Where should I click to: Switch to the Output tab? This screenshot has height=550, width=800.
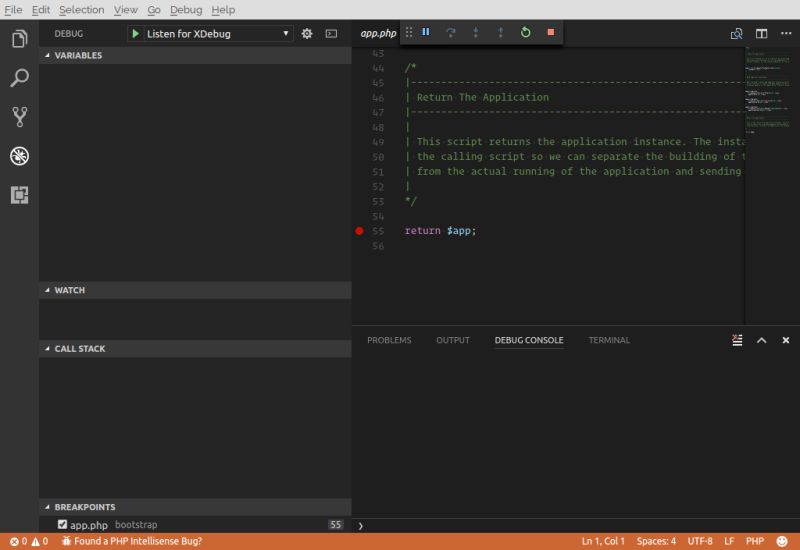pyautogui.click(x=453, y=340)
